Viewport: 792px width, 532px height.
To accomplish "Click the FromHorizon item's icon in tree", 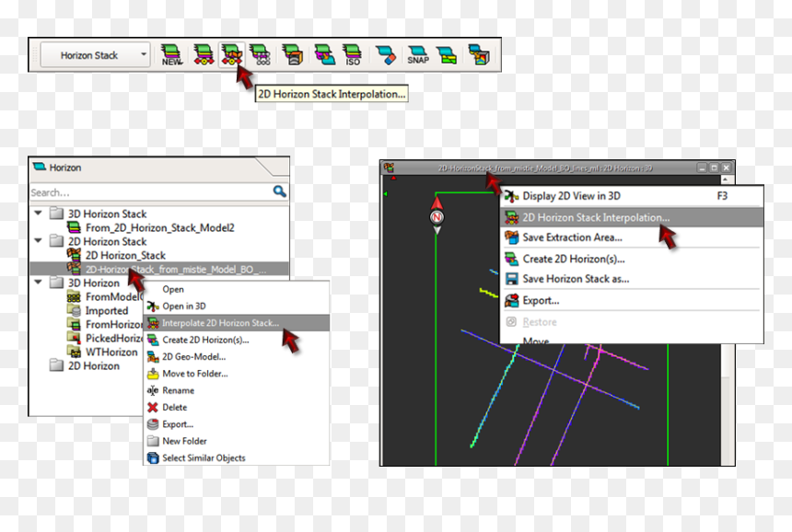I will click(x=74, y=324).
